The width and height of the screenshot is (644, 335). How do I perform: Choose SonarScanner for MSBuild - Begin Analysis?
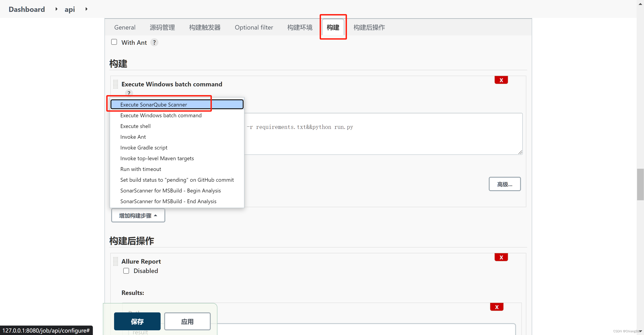click(177, 191)
